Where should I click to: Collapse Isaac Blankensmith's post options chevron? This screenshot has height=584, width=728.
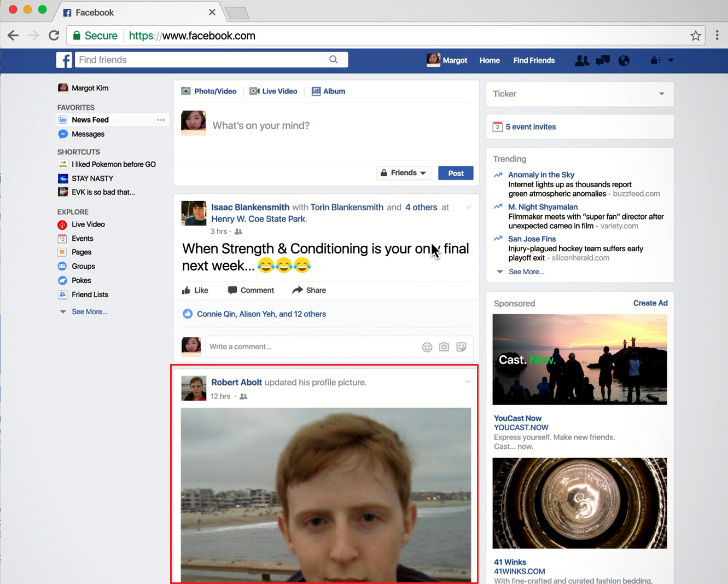click(x=468, y=207)
